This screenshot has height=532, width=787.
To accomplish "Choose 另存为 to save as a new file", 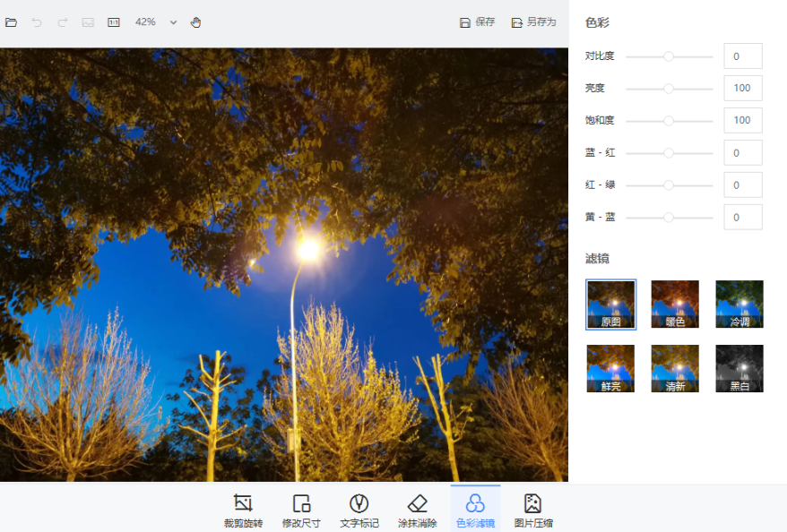I will click(x=533, y=22).
